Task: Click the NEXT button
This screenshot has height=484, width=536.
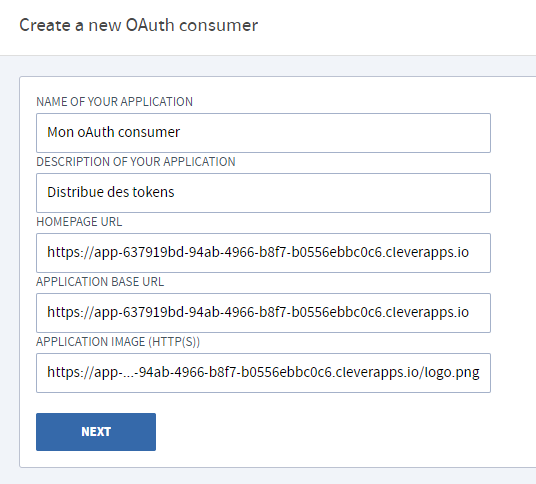Action: click(x=96, y=432)
